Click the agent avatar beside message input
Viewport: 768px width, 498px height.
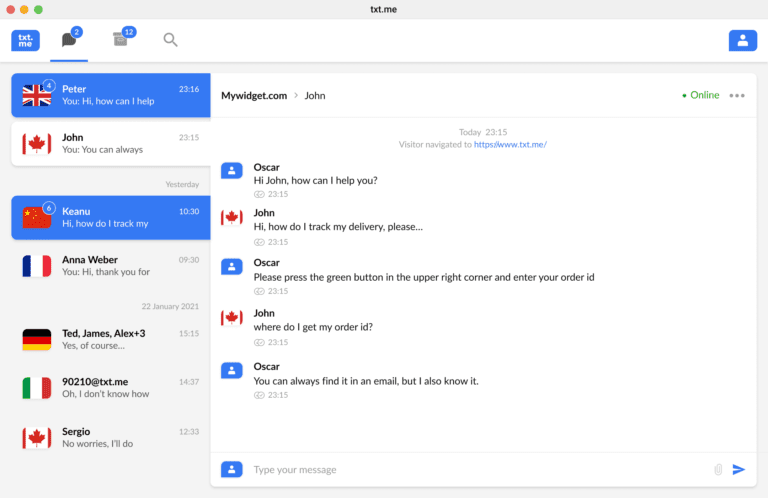tap(232, 469)
